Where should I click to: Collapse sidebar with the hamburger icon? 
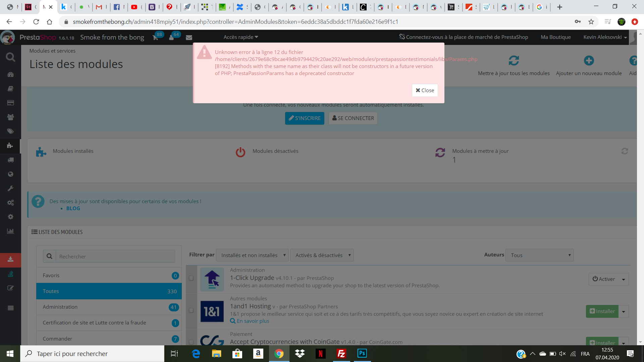(10, 308)
